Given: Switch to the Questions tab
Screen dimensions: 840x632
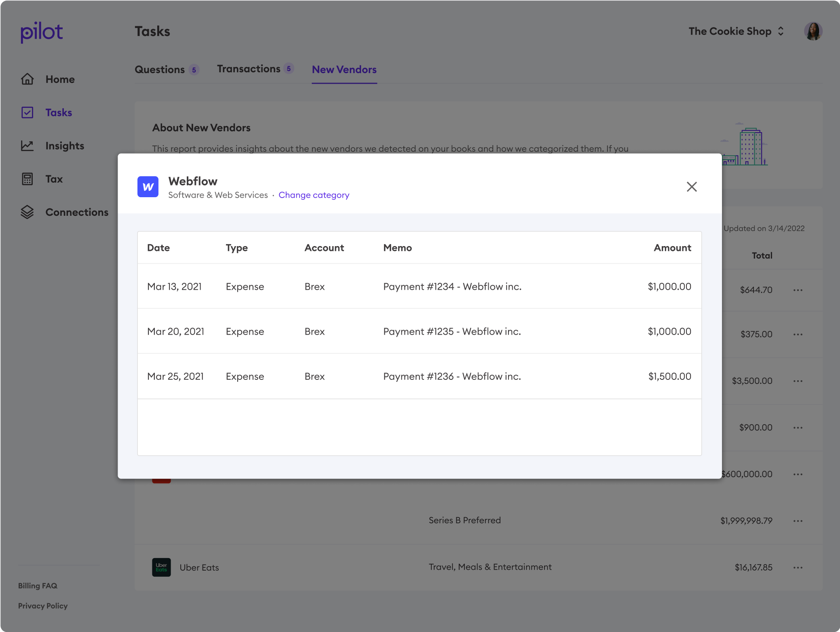Looking at the screenshot, I should tap(167, 70).
